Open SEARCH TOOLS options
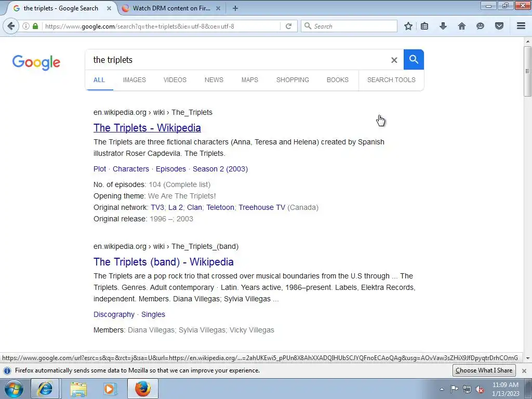The width and height of the screenshot is (532, 399). [391, 79]
